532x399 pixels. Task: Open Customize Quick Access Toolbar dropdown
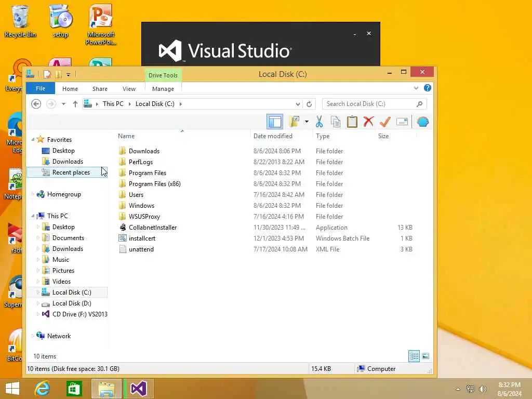(68, 74)
